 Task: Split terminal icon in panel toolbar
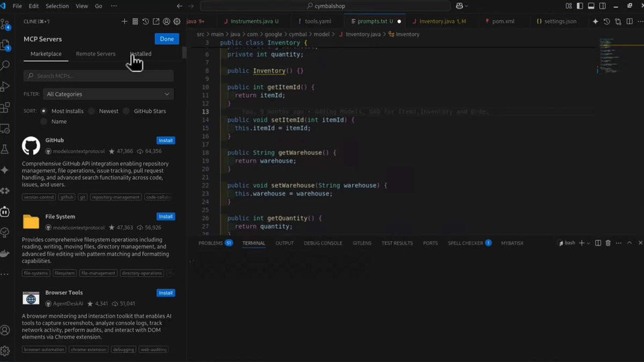pyautogui.click(x=598, y=243)
